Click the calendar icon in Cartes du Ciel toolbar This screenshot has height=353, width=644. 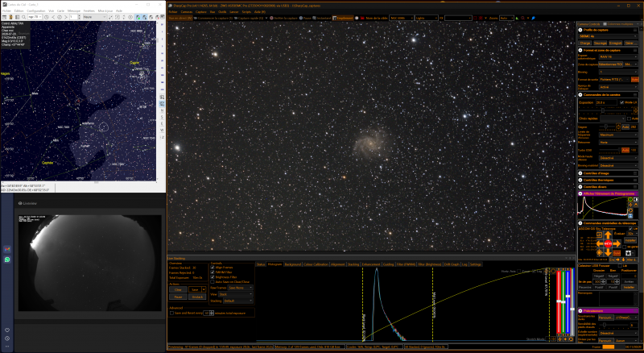pyautogui.click(x=4, y=17)
